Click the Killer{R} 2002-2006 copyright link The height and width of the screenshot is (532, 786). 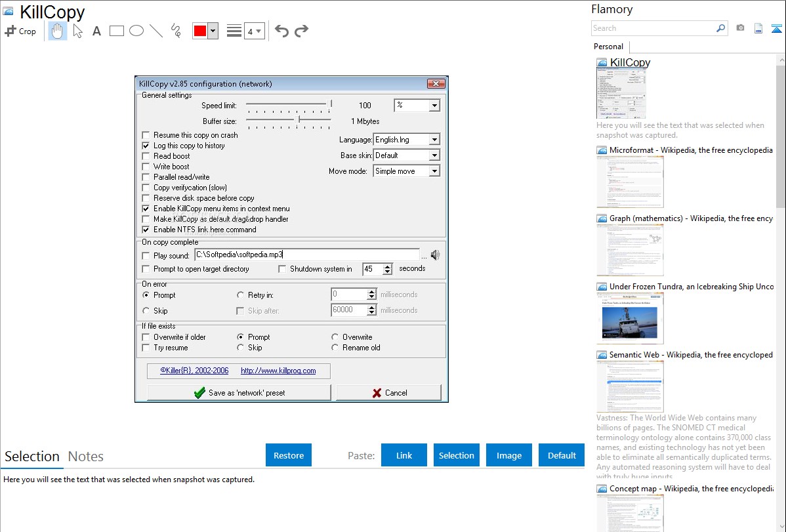[194, 371]
